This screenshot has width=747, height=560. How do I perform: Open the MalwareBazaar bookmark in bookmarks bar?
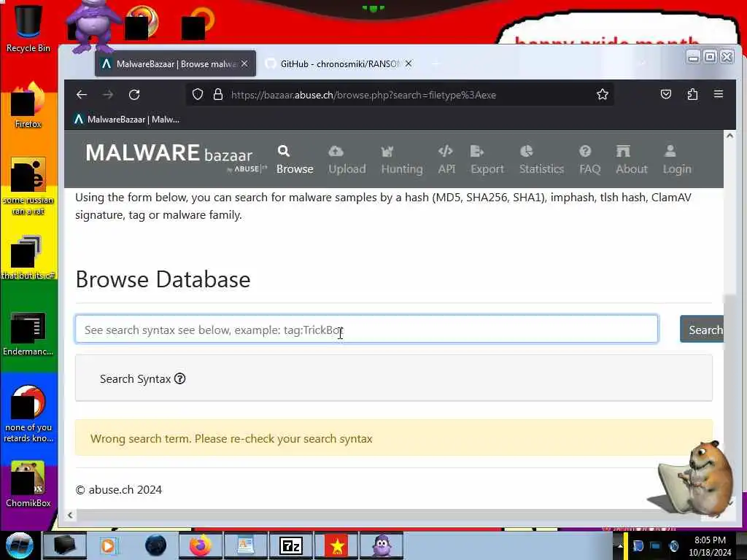point(127,120)
